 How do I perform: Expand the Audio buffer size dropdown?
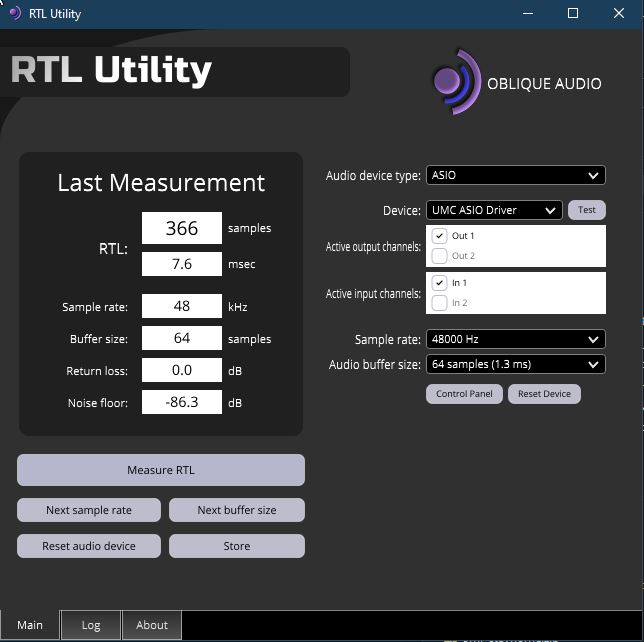point(515,365)
